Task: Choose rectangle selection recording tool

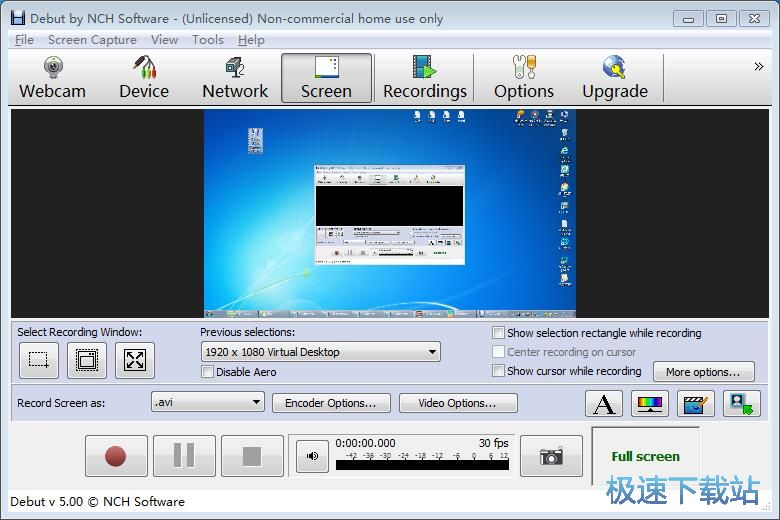Action: point(39,360)
